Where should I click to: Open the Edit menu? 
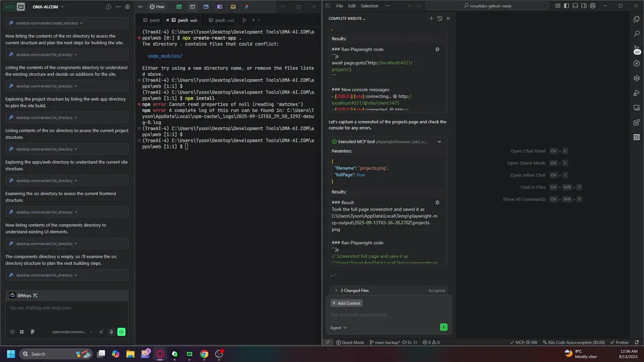point(352,6)
